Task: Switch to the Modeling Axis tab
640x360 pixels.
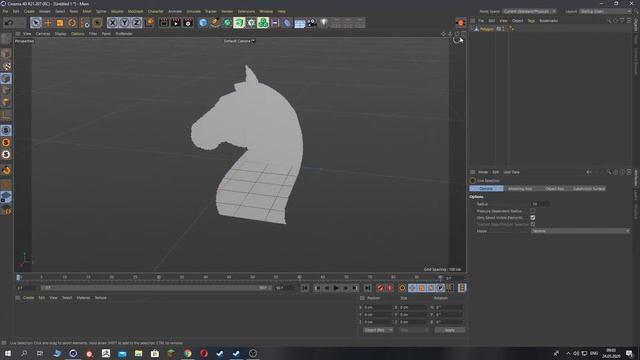Action: pyautogui.click(x=520, y=189)
